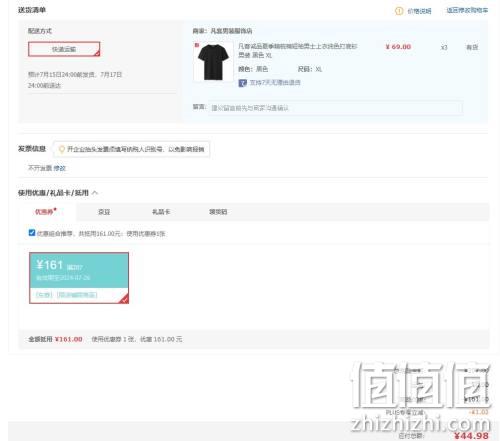Click the checkmark corner on the ¥161 coupon
This screenshot has height=441, width=500.
point(124,299)
